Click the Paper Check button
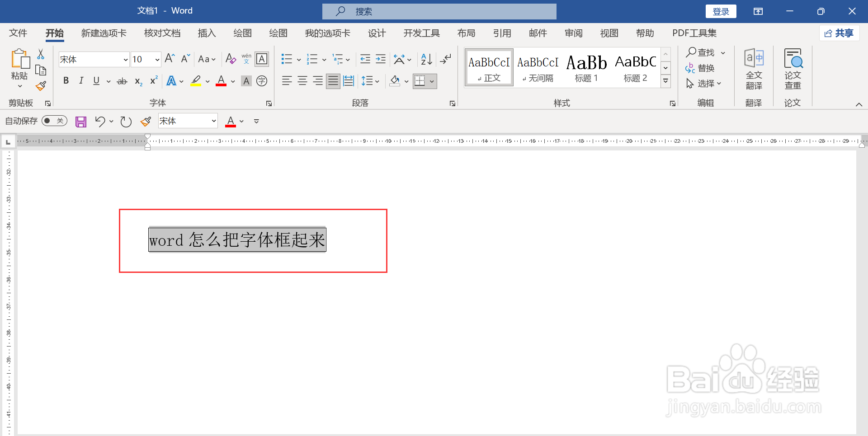The width and height of the screenshot is (868, 436). [793, 69]
